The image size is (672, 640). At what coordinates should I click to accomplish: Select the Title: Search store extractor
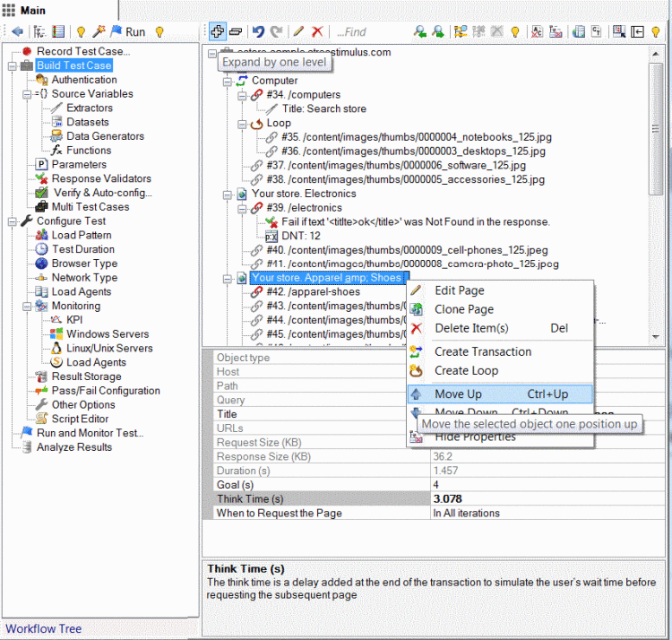[x=324, y=108]
